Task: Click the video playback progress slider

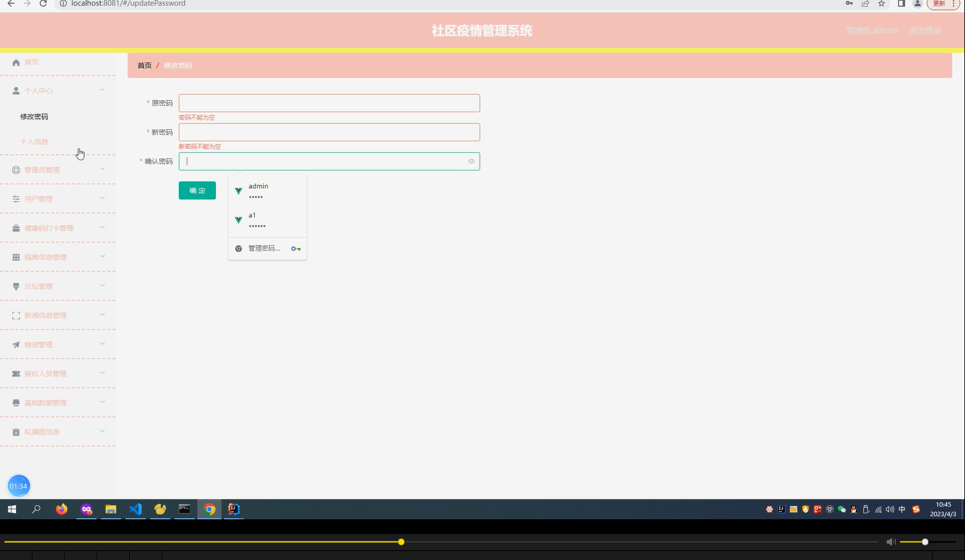Action: point(401,542)
